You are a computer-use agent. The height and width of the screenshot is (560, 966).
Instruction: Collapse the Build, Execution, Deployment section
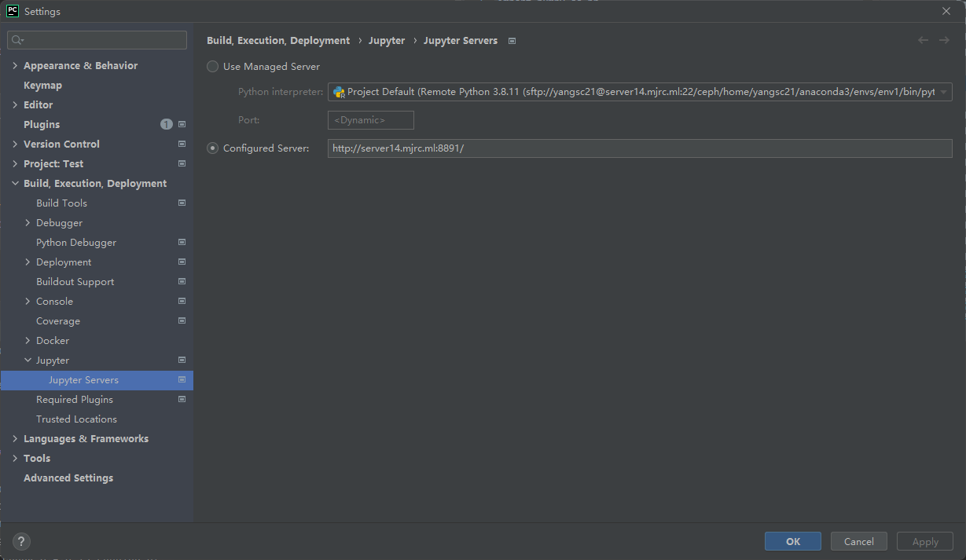15,183
